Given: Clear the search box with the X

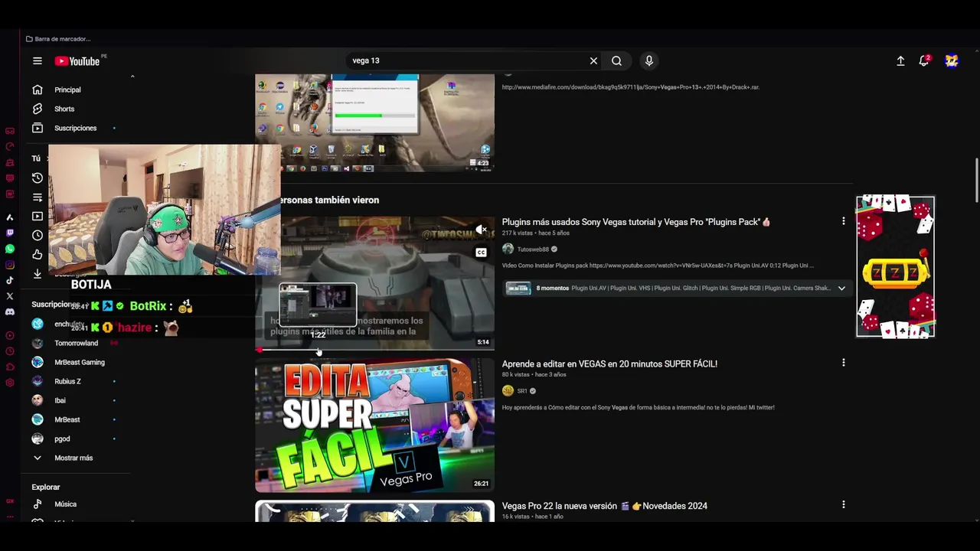Looking at the screenshot, I should point(593,61).
